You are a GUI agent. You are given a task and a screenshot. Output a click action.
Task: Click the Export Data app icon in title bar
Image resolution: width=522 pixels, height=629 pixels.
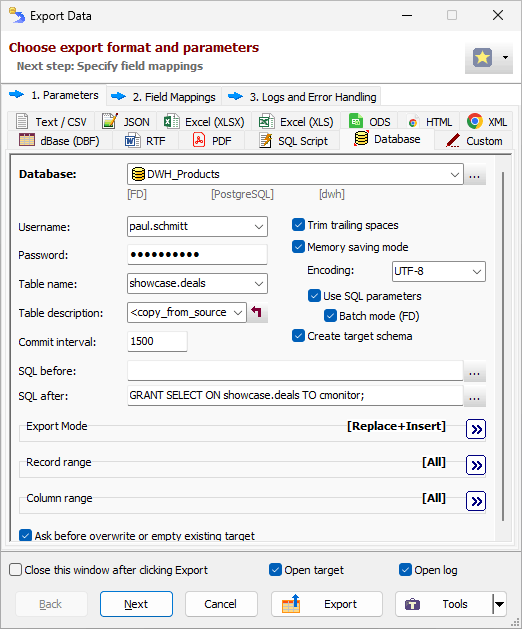[17, 15]
